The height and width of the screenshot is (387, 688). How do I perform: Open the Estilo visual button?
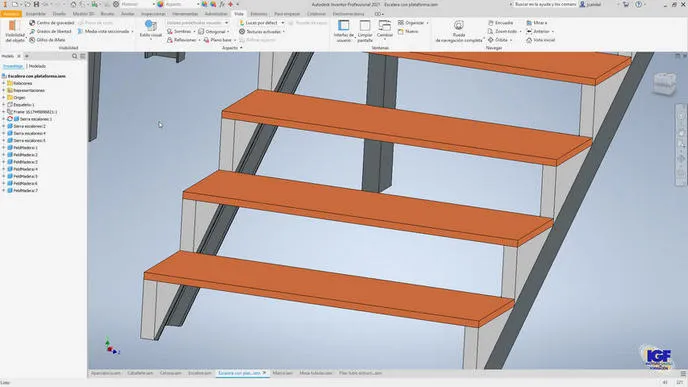pos(150,29)
